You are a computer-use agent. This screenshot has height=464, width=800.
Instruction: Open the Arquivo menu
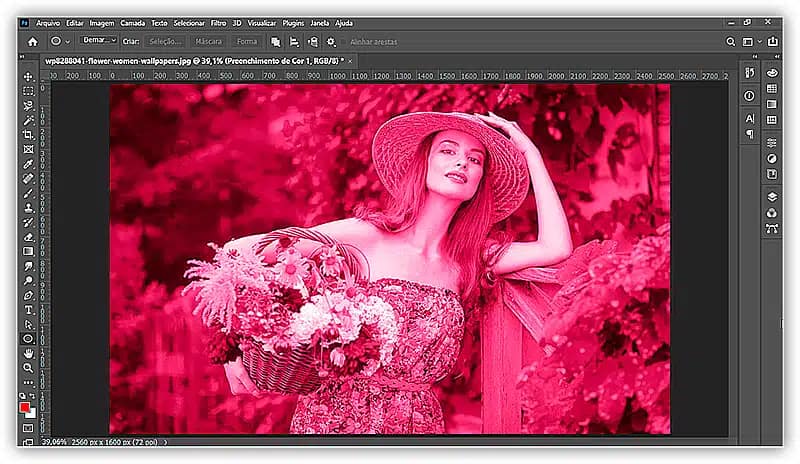click(x=48, y=23)
